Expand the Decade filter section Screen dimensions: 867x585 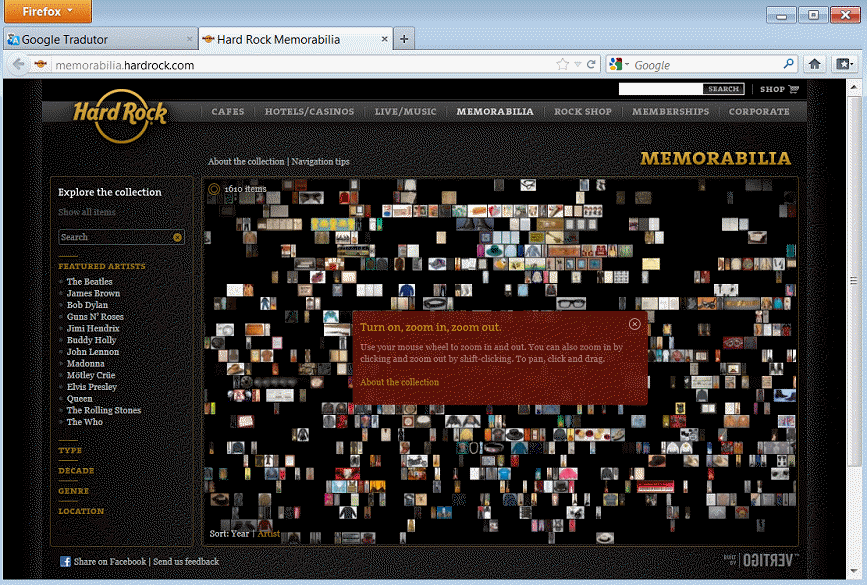[x=76, y=471]
